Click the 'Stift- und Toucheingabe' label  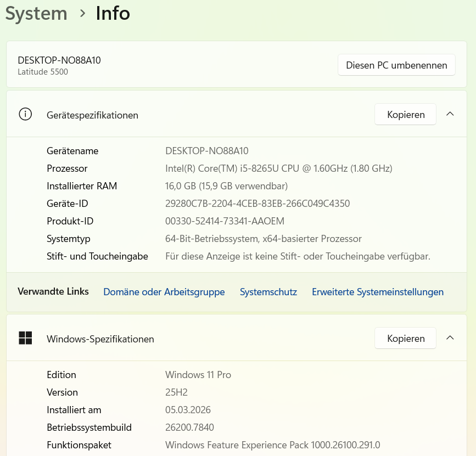tap(97, 256)
